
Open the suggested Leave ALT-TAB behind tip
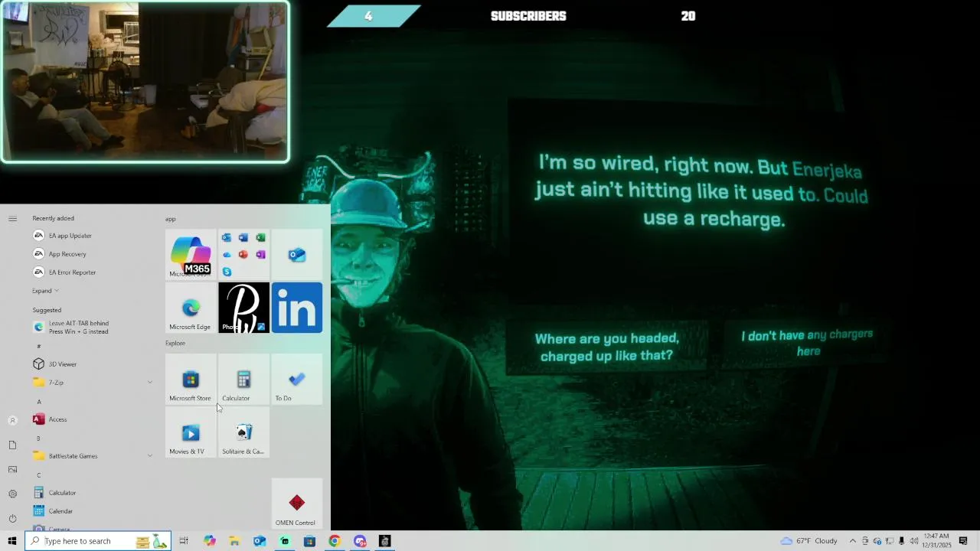92,328
